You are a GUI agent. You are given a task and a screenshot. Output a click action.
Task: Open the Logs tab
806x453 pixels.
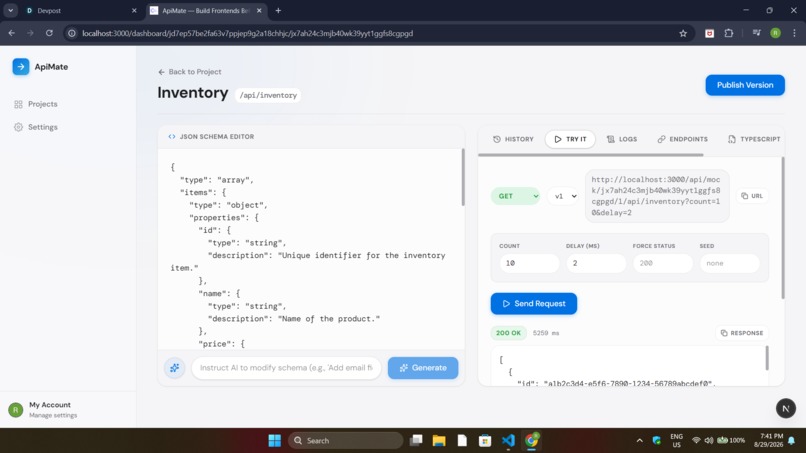pyautogui.click(x=621, y=139)
